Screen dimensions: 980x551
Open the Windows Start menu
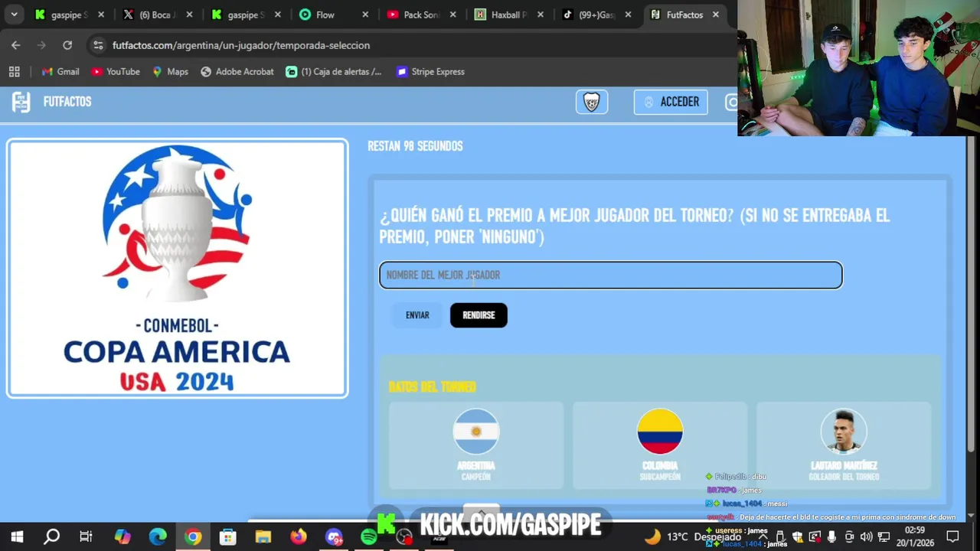click(x=17, y=537)
